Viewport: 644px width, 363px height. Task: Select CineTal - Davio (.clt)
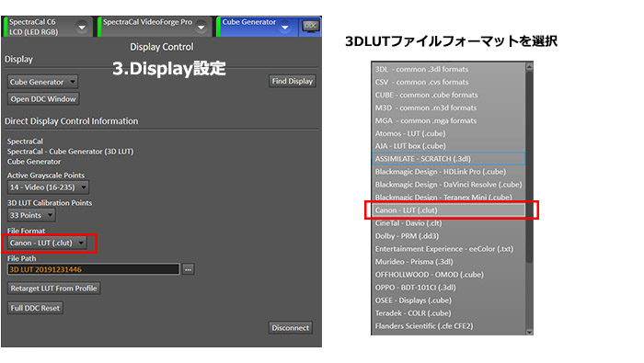pyautogui.click(x=449, y=223)
